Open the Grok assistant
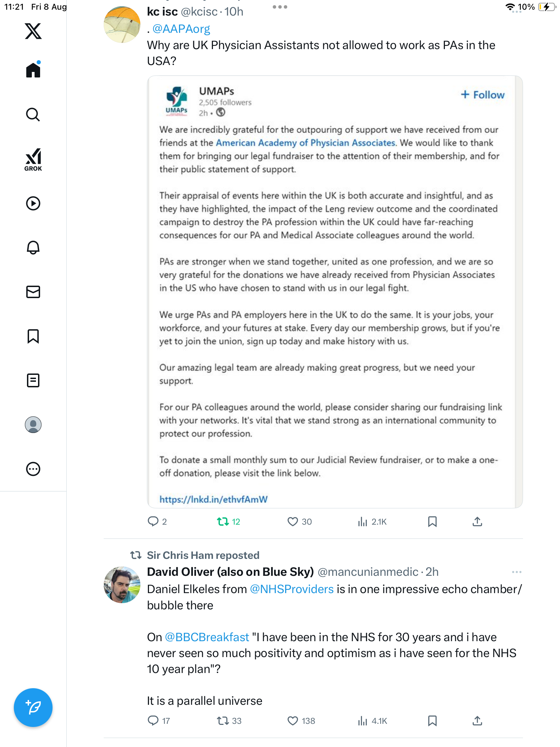Viewport: 560px width, 747px height. pyautogui.click(x=33, y=159)
